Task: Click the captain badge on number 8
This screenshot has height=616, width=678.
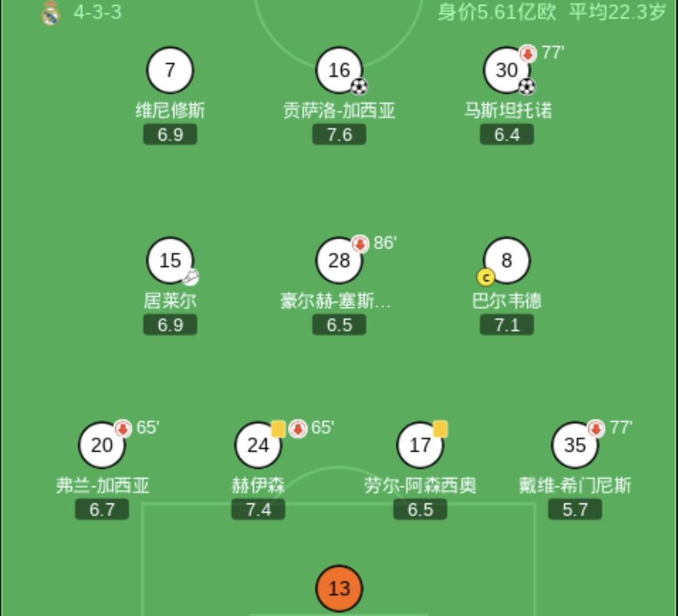Action: (486, 277)
